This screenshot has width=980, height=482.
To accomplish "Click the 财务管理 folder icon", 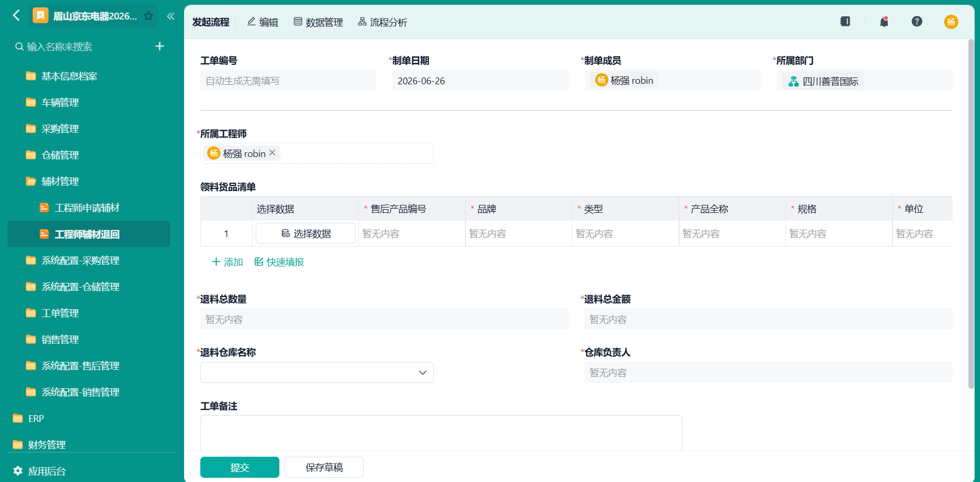I will coord(18,445).
